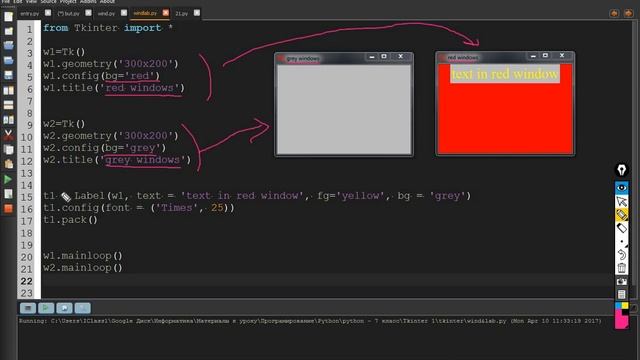Switch to the entry.py tab
The width and height of the screenshot is (640, 360).
coord(29,13)
